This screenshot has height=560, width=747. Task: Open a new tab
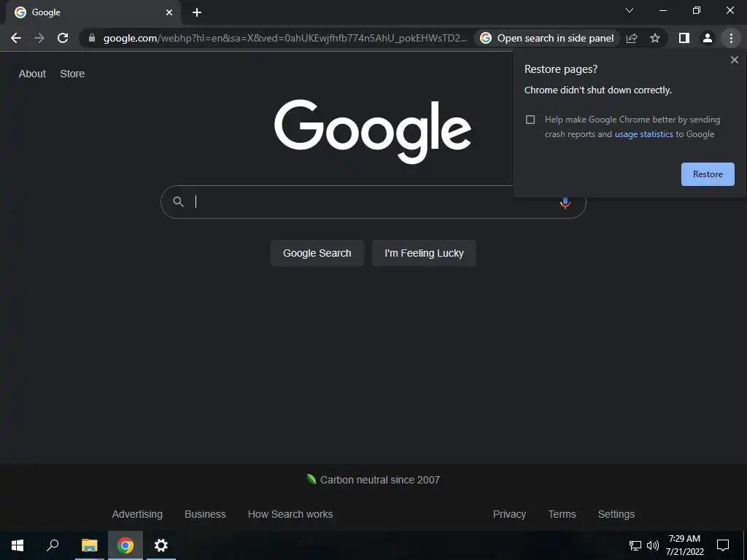click(197, 12)
